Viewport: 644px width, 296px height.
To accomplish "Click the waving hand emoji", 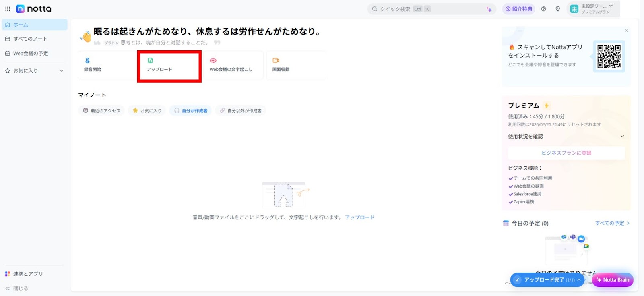I will tap(85, 37).
